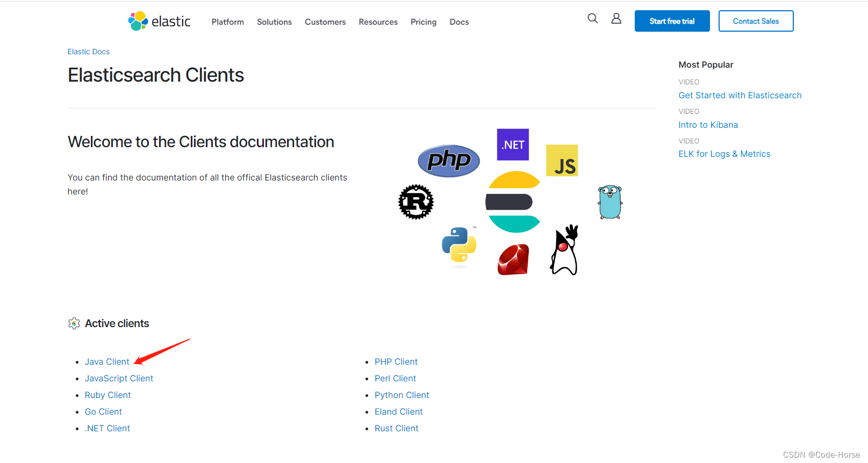
Task: Open the JavaScript Client link
Action: pyautogui.click(x=119, y=378)
